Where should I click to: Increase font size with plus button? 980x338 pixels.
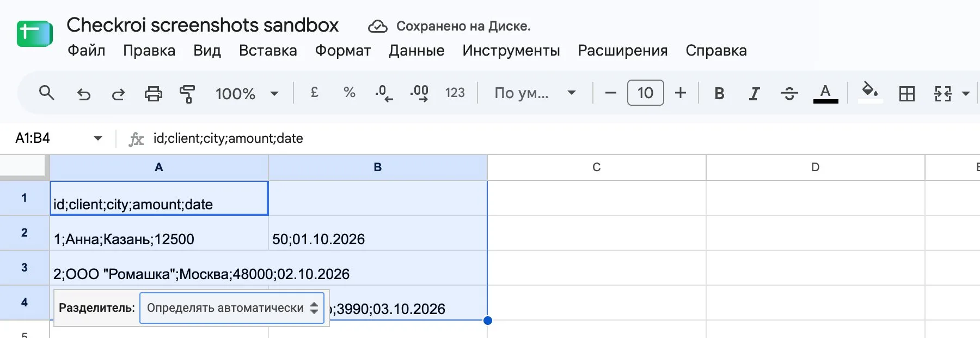coord(680,93)
